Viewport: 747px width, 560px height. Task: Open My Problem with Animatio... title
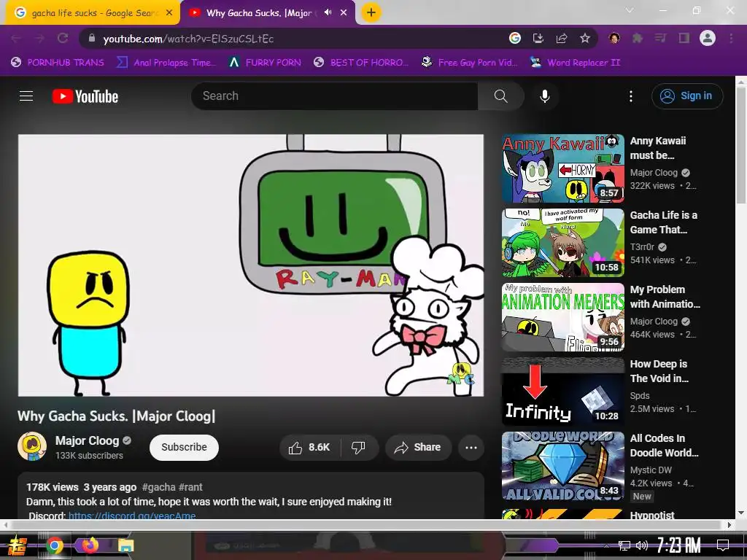[x=665, y=297]
